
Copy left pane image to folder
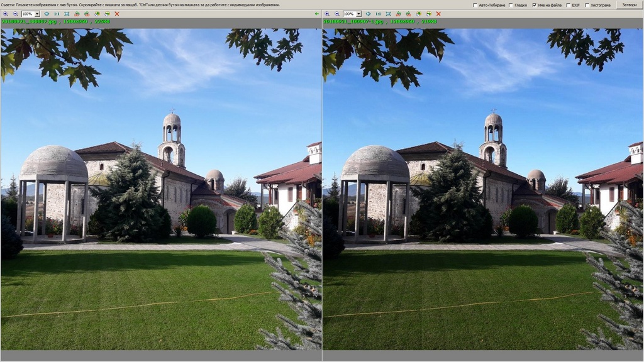(x=97, y=14)
